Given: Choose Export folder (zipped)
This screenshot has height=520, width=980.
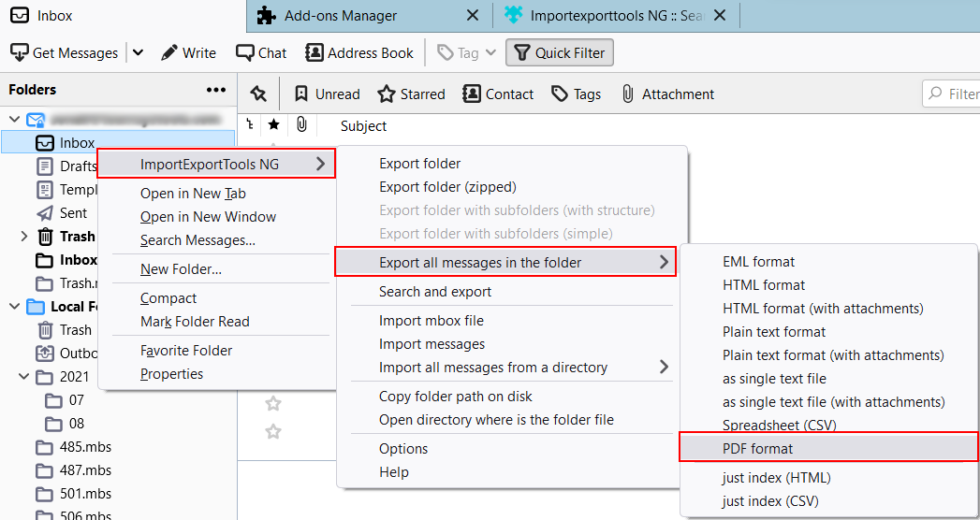Looking at the screenshot, I should click(447, 187).
